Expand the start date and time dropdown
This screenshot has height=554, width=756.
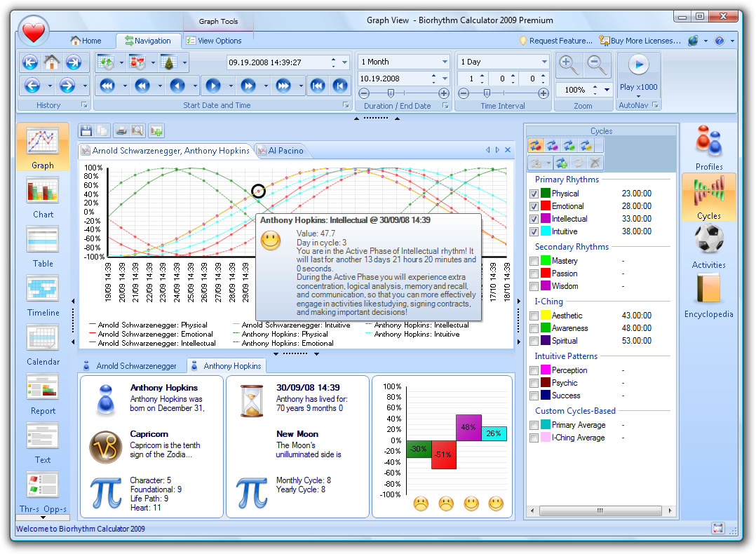click(x=345, y=62)
